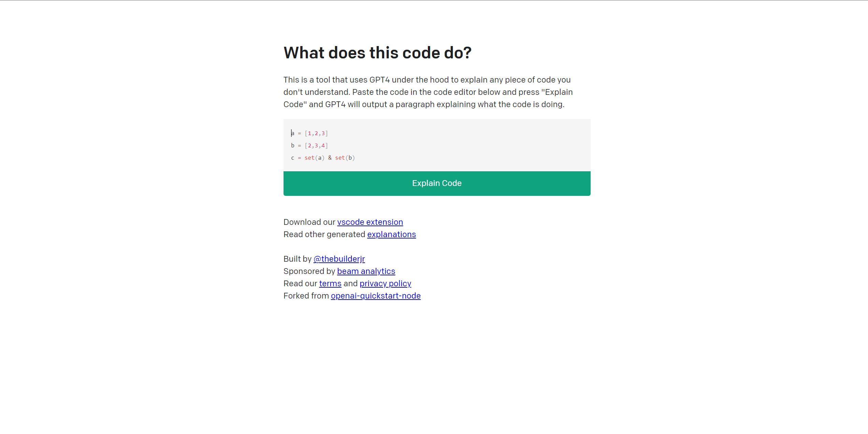
Task: Open the beam analytics sponsor link
Action: (x=366, y=271)
